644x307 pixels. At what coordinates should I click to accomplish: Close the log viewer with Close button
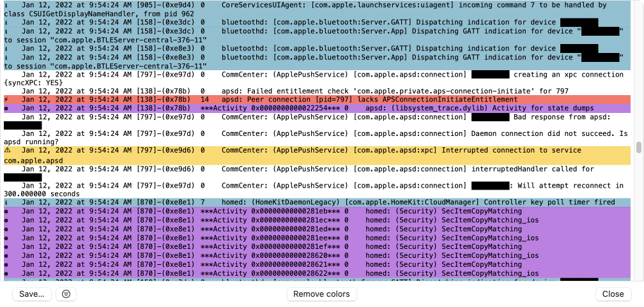(613, 294)
